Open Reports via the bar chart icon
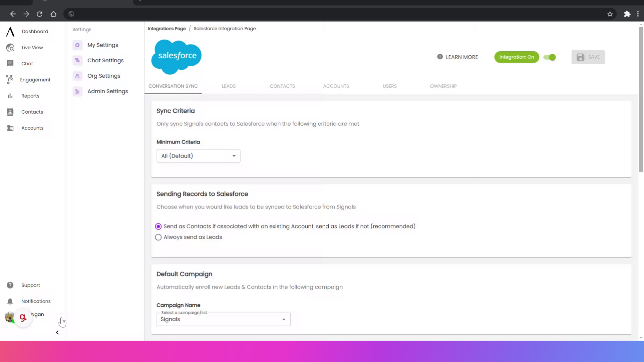644x362 pixels. coord(10,96)
